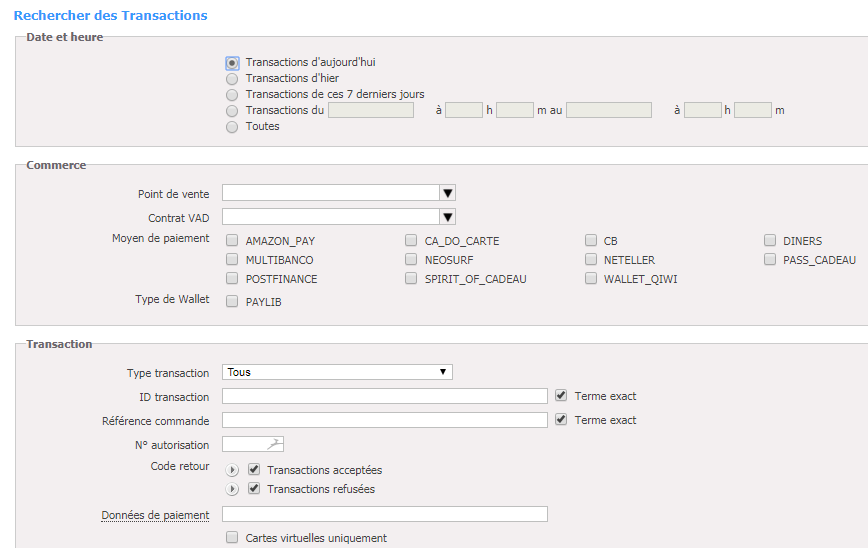Check the AMAZON_PAY payment method
868x548 pixels.
pos(232,240)
